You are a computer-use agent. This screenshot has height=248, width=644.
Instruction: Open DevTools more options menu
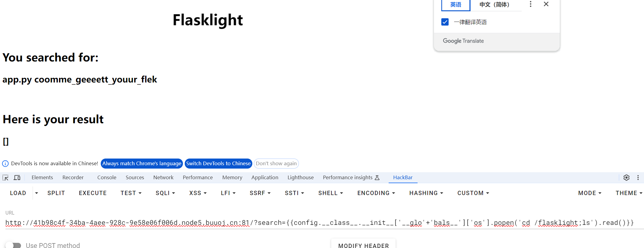[638, 177]
